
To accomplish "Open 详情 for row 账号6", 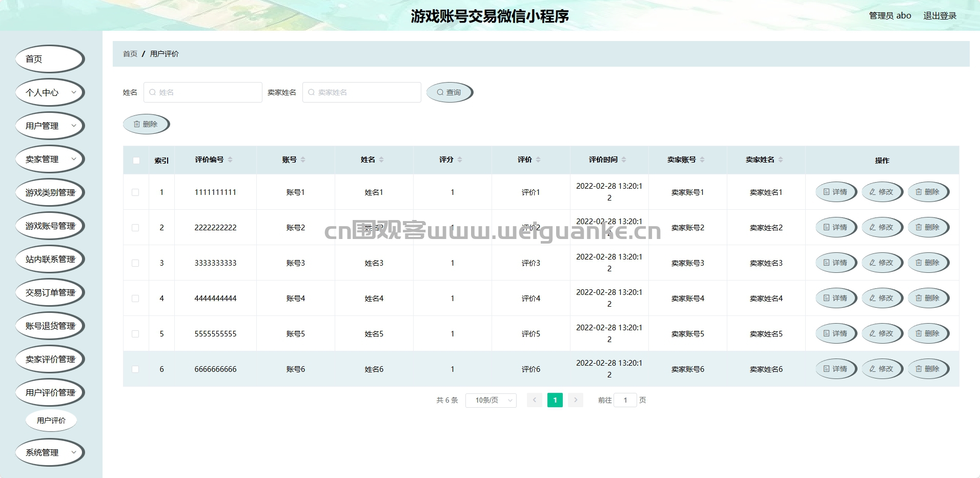I will (836, 369).
